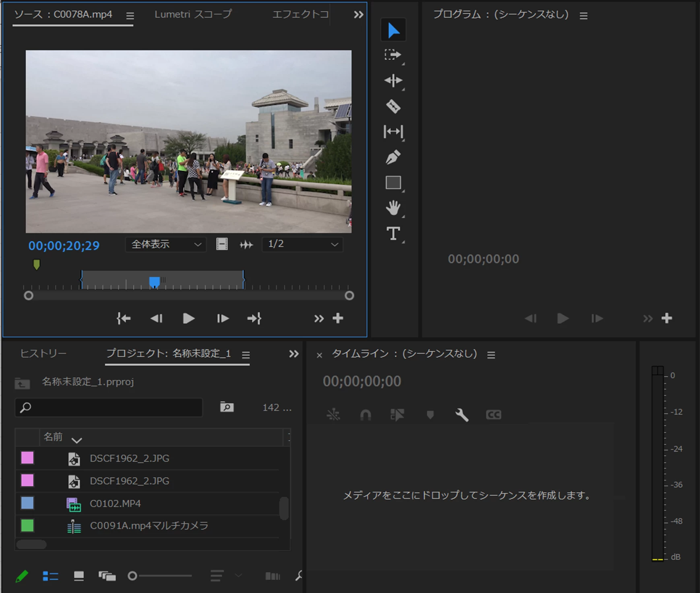Switch to the Lumetri スコープ tab
The image size is (700, 593).
pos(193,14)
